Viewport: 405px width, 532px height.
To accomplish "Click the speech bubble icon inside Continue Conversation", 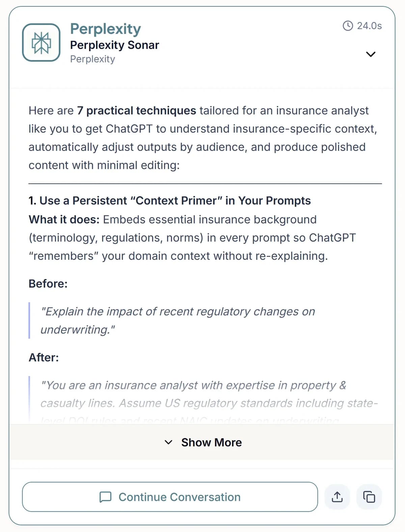I will [x=106, y=497].
